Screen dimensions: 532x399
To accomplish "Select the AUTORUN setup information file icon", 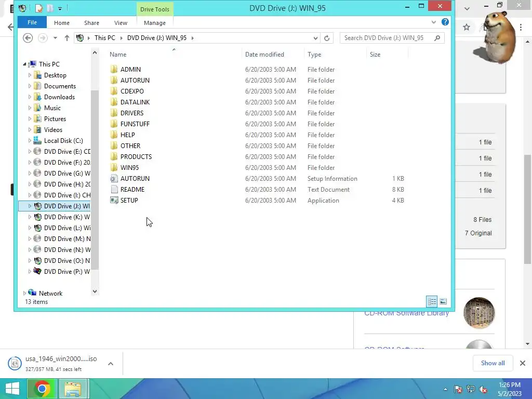I will [x=114, y=179].
